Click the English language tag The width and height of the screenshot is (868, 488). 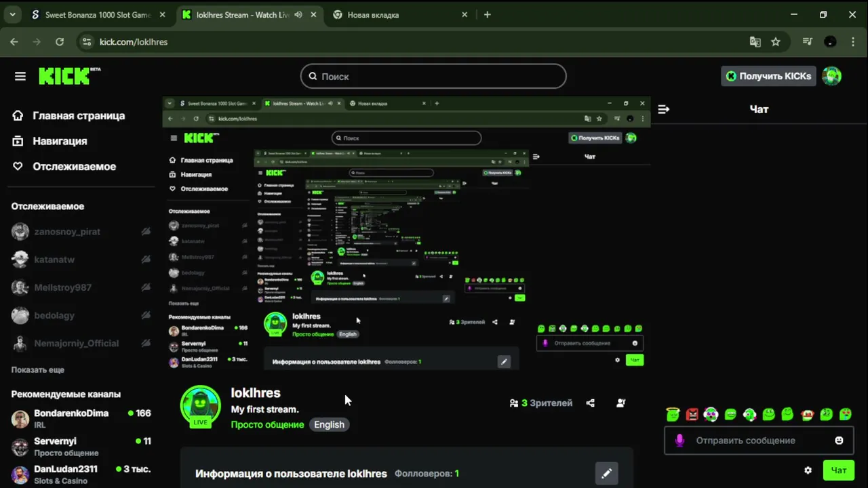pyautogui.click(x=329, y=424)
